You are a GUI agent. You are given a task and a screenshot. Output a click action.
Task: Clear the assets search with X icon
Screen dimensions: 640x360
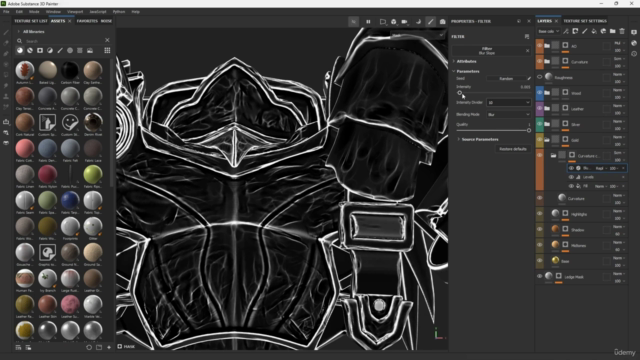[107, 40]
